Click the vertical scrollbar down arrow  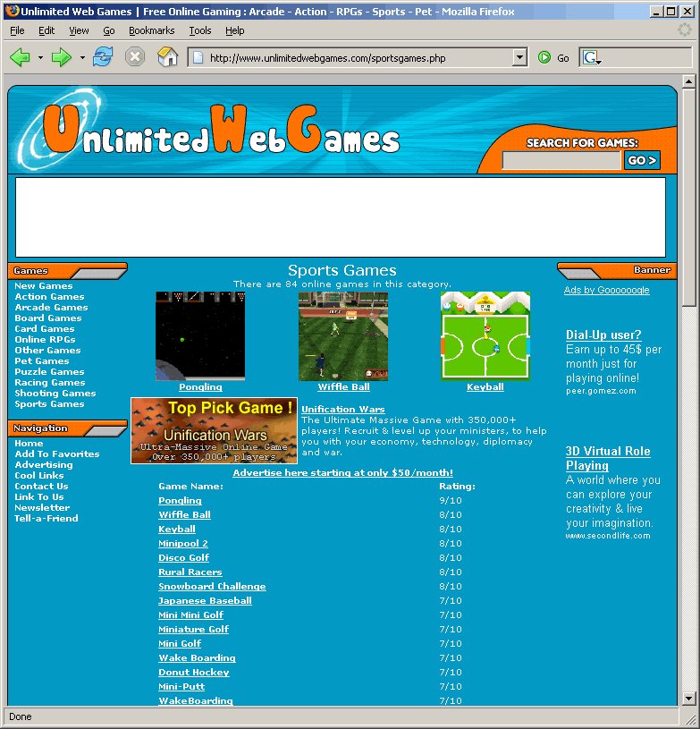(x=688, y=698)
